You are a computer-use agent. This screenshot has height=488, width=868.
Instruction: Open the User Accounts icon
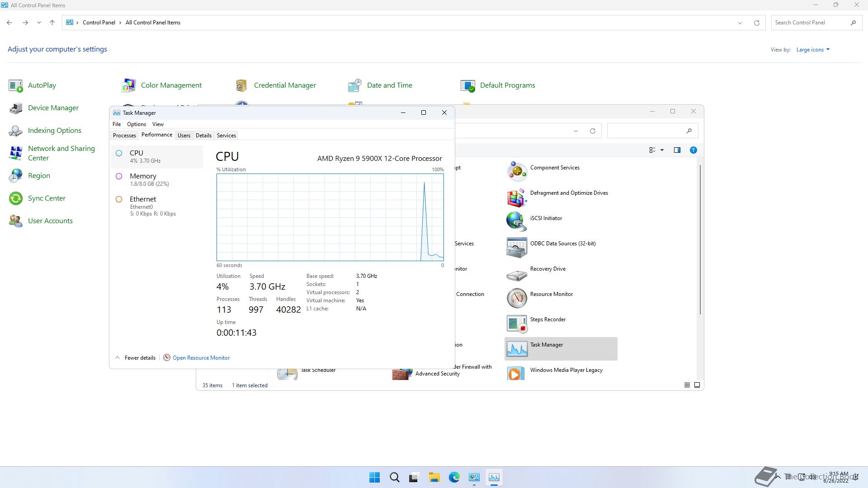pos(16,221)
